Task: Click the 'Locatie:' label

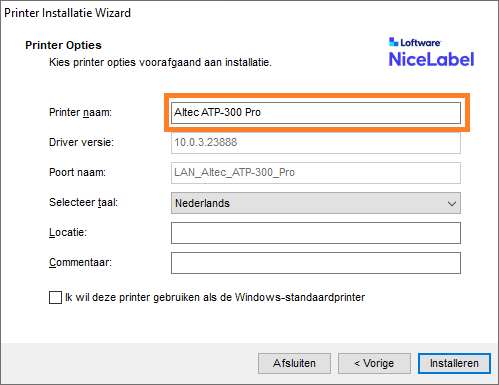Action: click(68, 232)
